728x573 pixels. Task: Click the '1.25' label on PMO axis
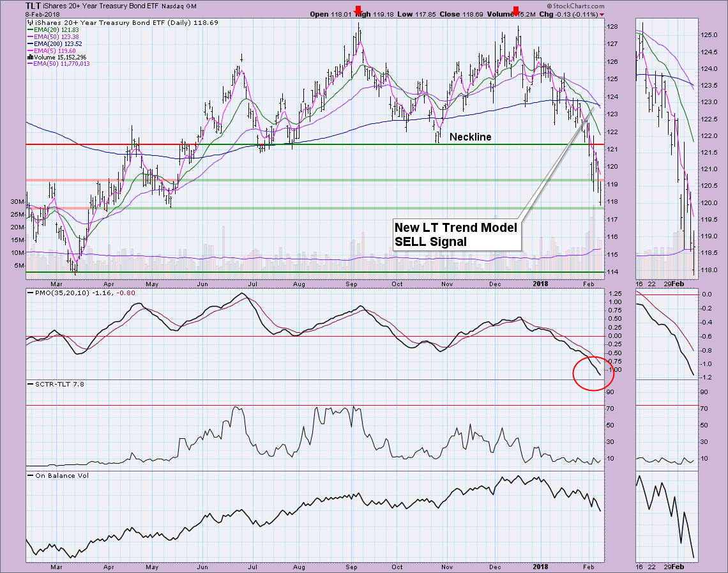point(615,294)
